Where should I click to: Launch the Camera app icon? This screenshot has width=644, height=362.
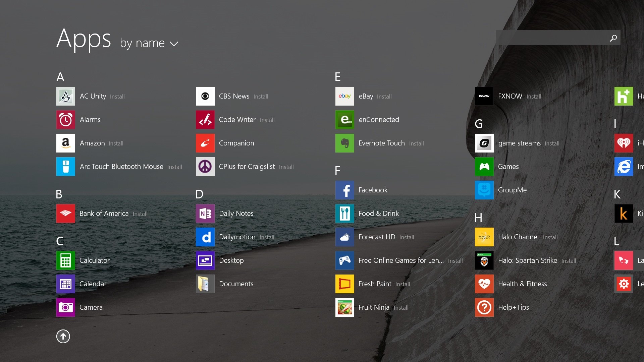[66, 307]
